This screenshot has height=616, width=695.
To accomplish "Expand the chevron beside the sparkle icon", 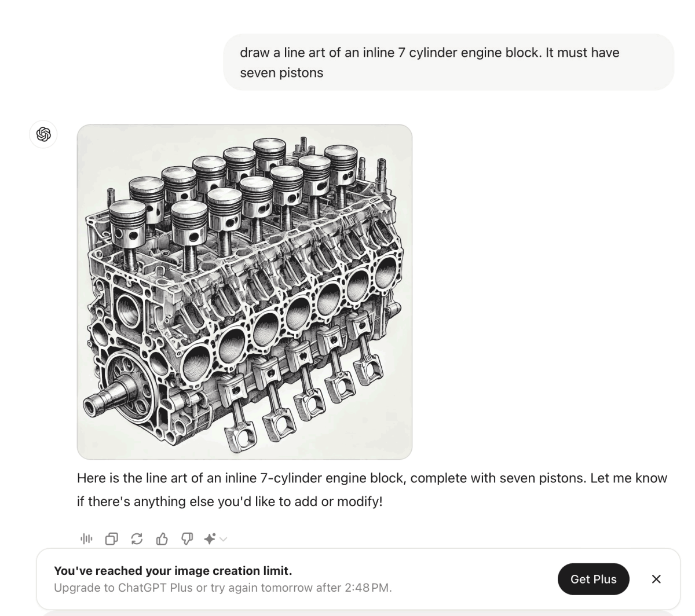I will 224,540.
